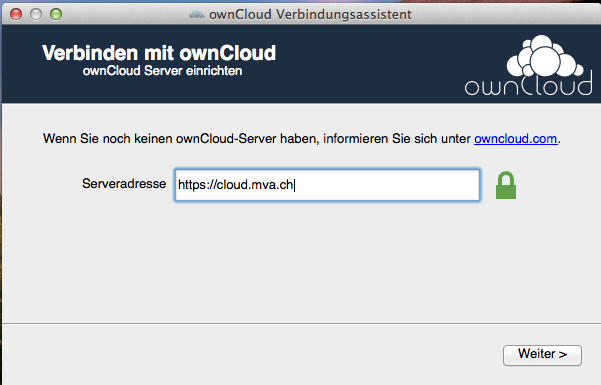Place cursor in https://cloud.mva.ch text

[x=235, y=185]
